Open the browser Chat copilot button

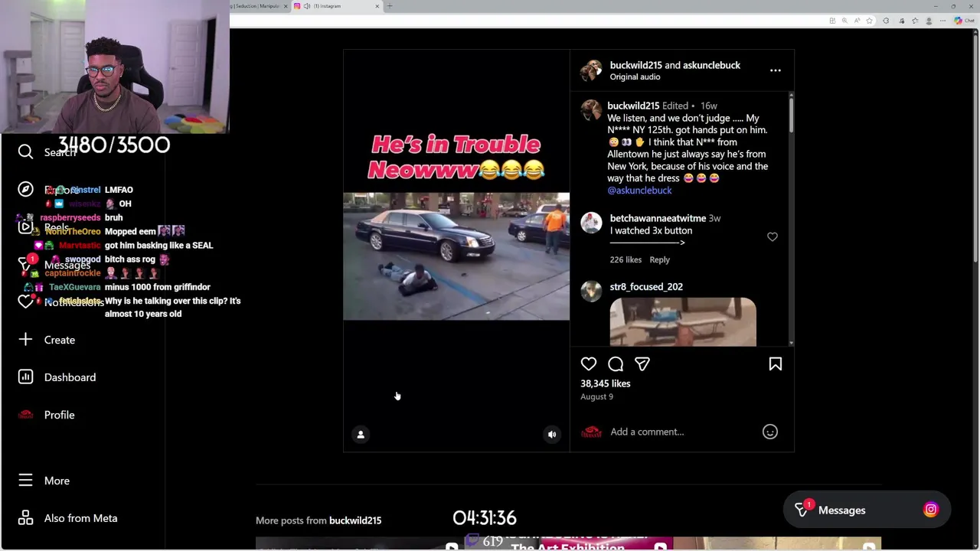(x=964, y=21)
